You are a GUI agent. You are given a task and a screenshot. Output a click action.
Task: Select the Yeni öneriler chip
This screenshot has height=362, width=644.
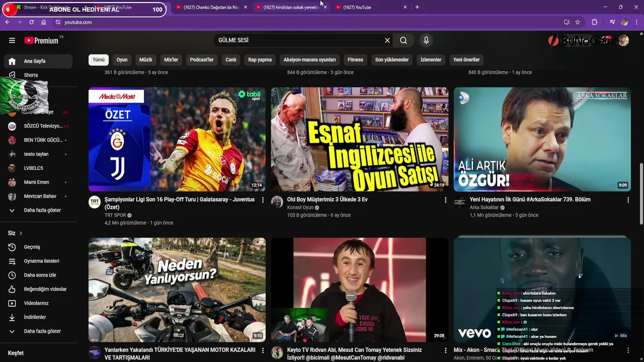[x=466, y=60]
